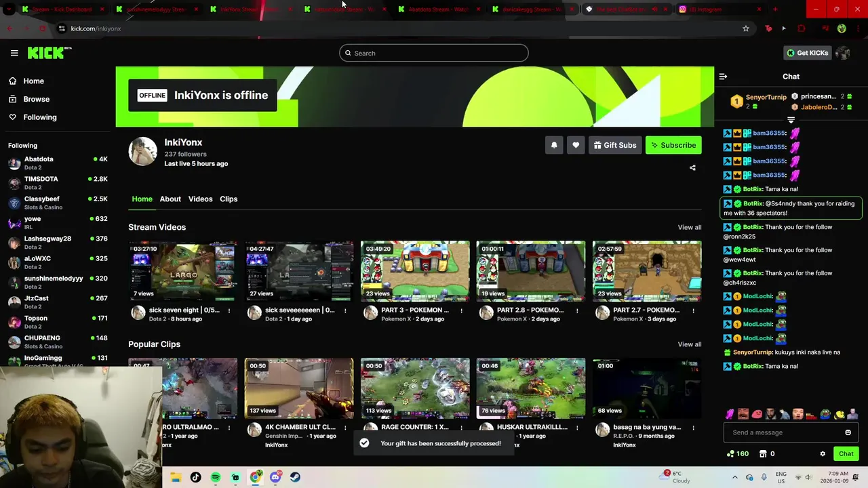Open Spotify from the taskbar
Viewport: 868px width, 488px height.
tap(216, 477)
